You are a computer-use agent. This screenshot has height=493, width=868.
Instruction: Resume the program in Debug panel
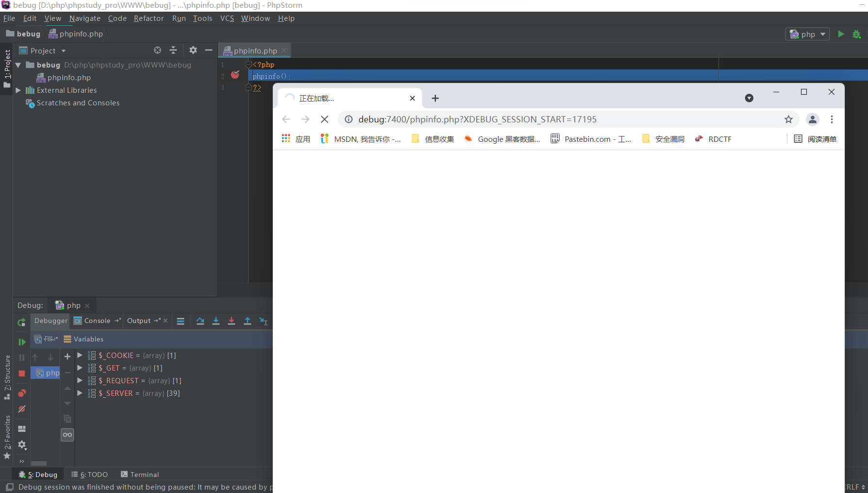click(x=22, y=342)
